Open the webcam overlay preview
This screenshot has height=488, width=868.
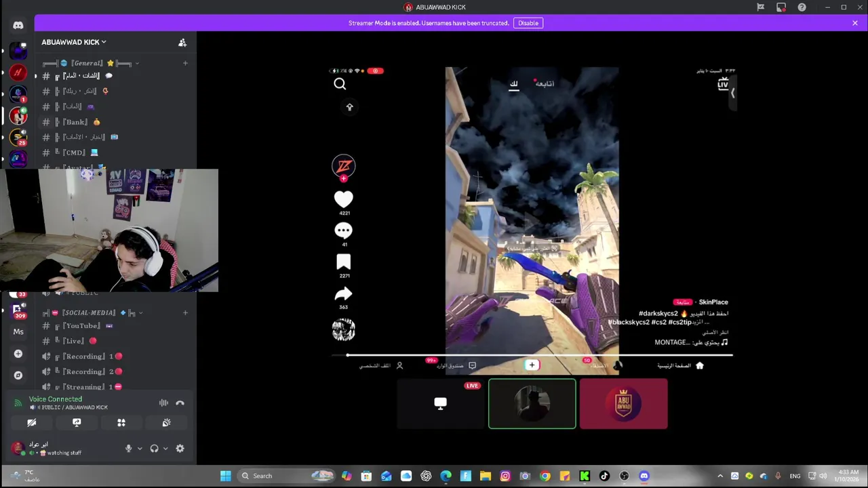[x=109, y=230]
